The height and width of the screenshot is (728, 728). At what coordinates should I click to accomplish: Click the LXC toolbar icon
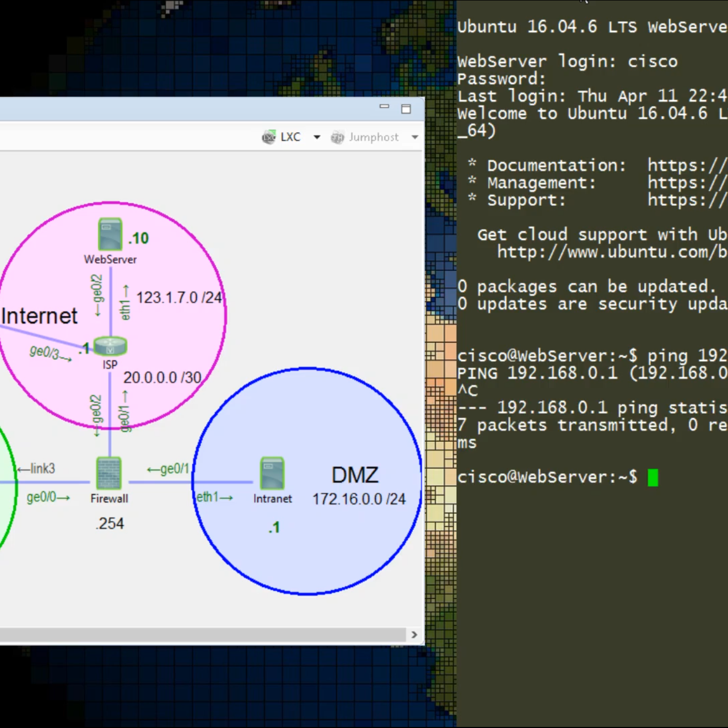[269, 137]
